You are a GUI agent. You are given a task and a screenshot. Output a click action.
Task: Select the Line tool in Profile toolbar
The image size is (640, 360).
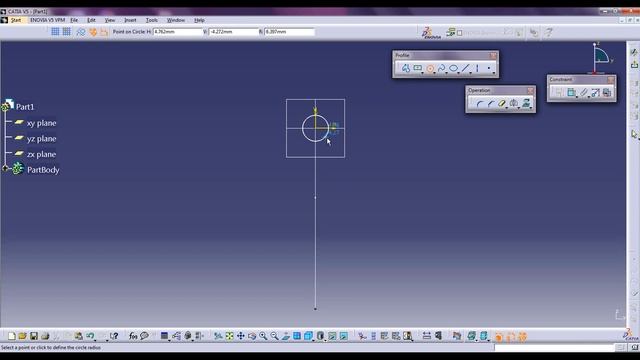[465, 68]
